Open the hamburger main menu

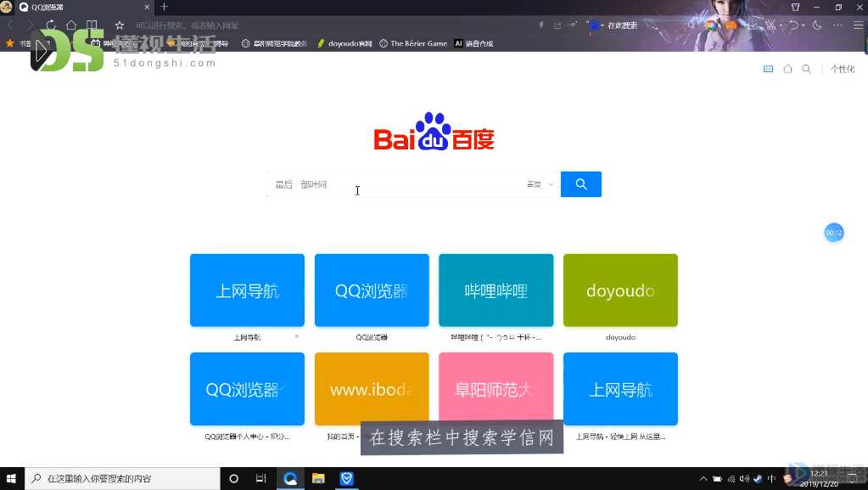(x=858, y=25)
